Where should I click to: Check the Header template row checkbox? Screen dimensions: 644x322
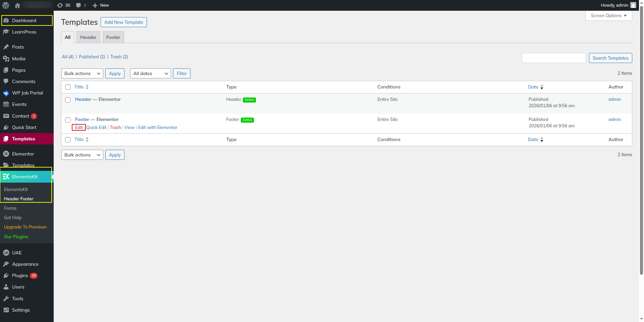click(x=68, y=100)
